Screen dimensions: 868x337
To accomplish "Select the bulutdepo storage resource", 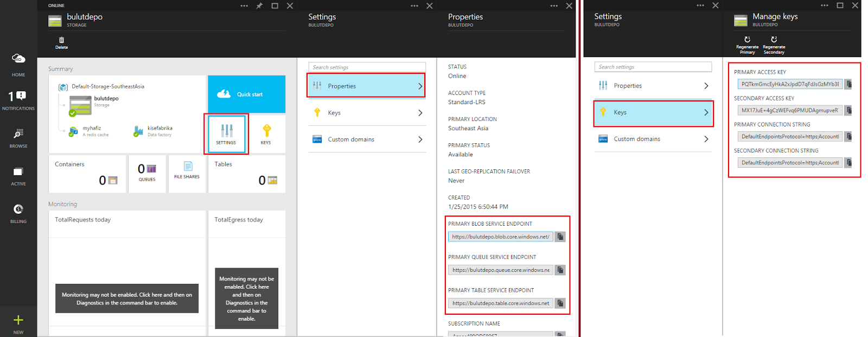I will (93, 105).
